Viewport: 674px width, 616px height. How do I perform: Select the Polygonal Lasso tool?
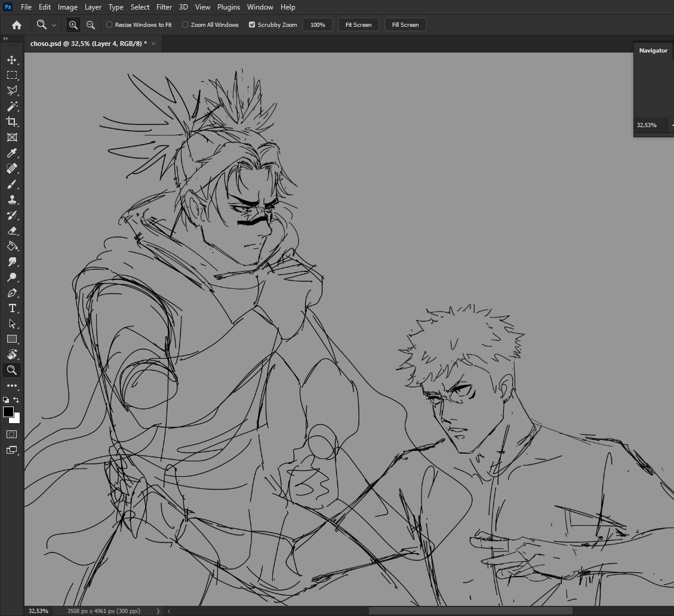pyautogui.click(x=12, y=90)
